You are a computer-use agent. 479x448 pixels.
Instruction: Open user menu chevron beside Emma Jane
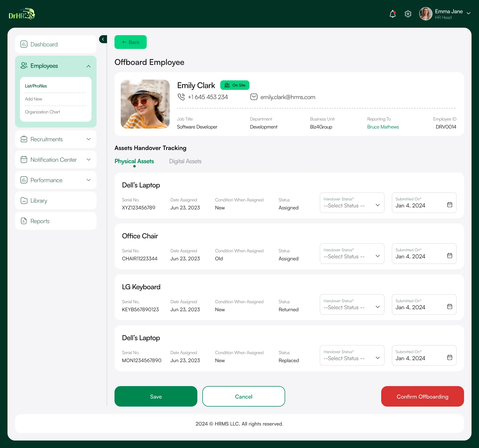point(469,13)
